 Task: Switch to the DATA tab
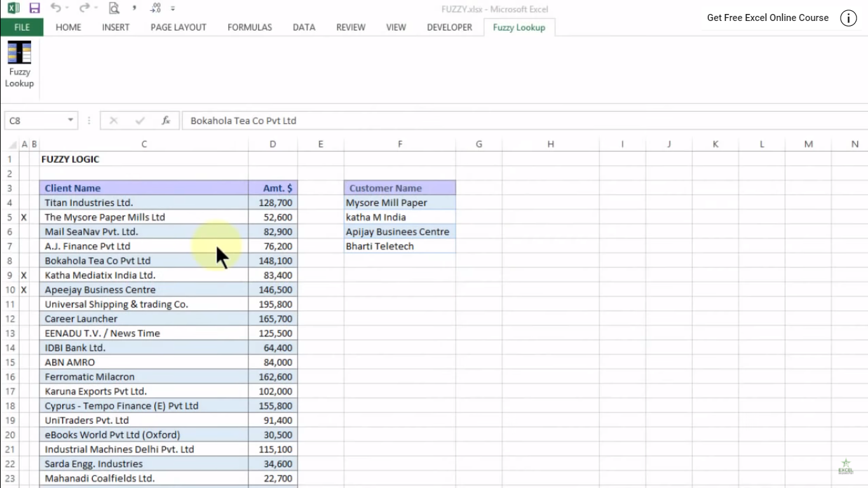tap(304, 27)
